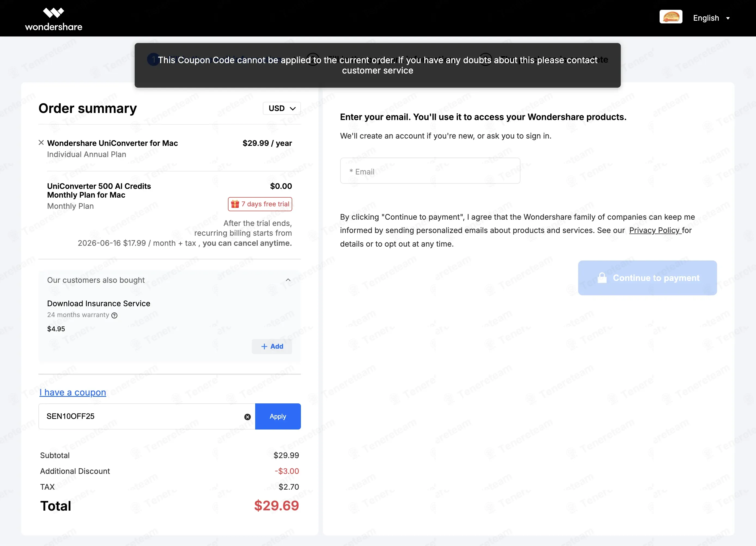
Task: Open the English language dropdown
Action: pos(711,18)
